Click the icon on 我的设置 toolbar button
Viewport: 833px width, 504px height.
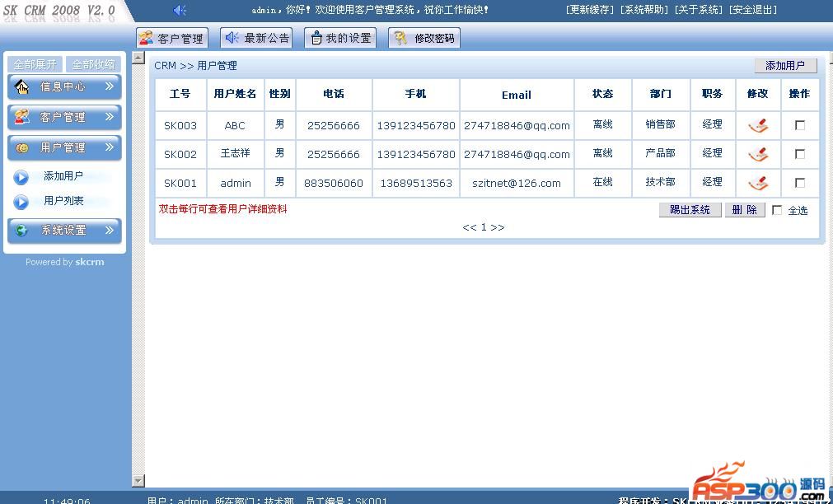(x=316, y=38)
